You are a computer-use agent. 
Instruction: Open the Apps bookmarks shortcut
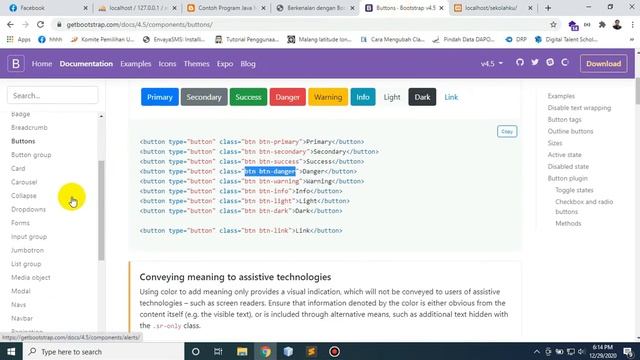click(19, 40)
